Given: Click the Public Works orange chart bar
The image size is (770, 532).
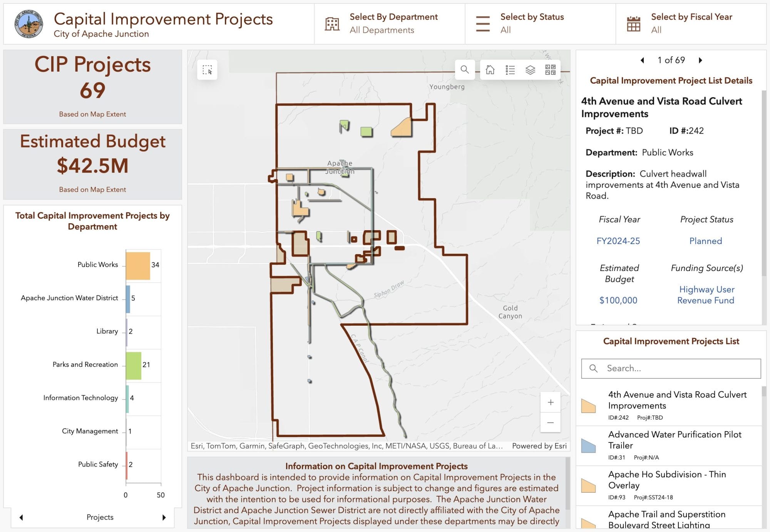Looking at the screenshot, I should tap(138, 266).
